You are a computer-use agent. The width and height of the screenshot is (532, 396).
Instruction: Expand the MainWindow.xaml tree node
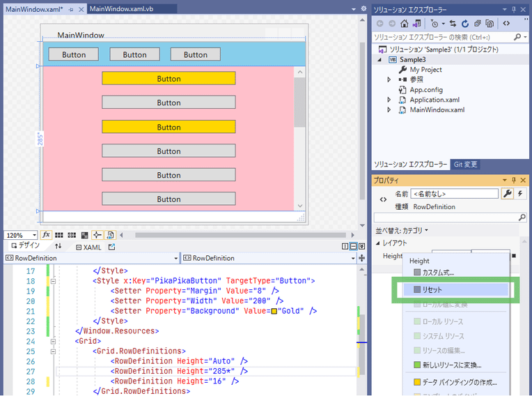(389, 109)
